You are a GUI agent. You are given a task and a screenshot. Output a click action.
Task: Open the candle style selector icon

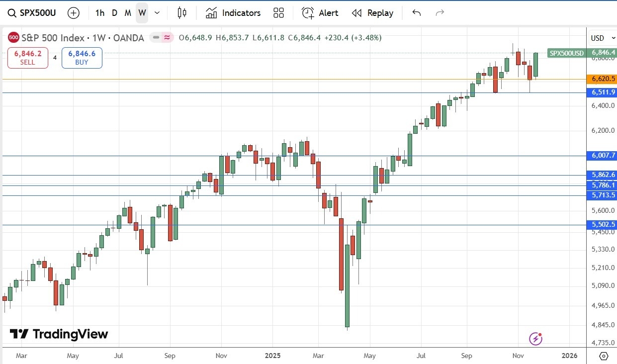click(182, 13)
